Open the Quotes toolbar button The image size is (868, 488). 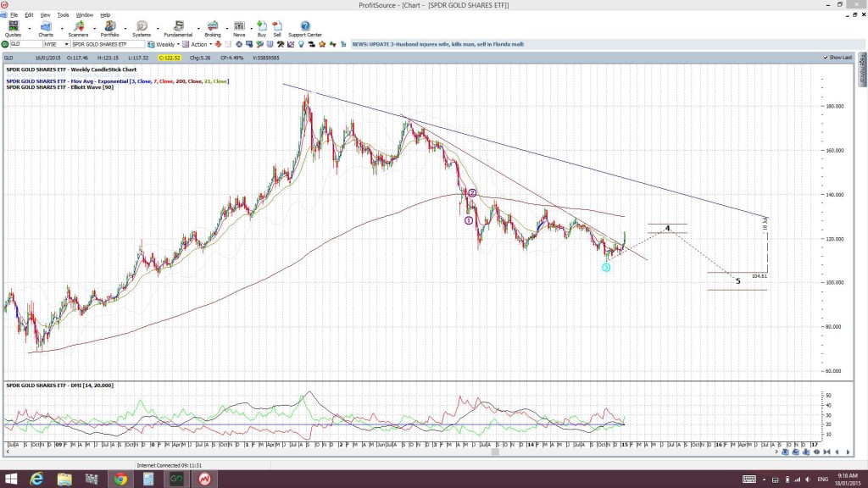point(13,29)
